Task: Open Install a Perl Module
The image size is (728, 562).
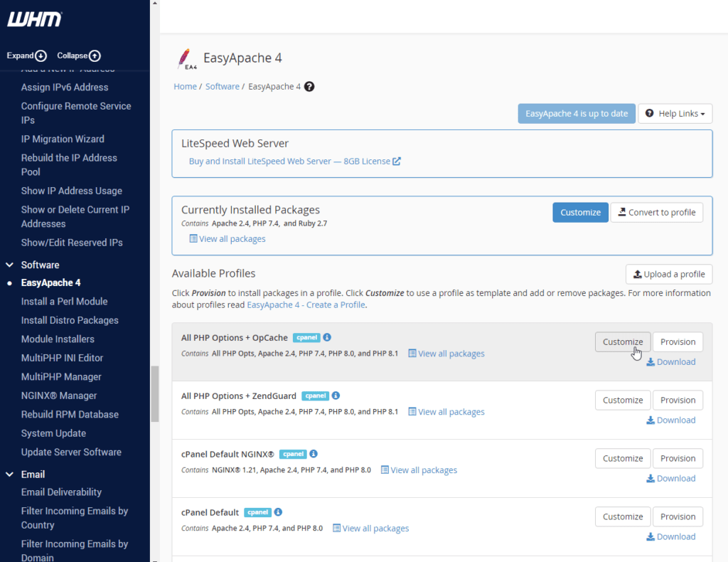Action: coord(64,302)
